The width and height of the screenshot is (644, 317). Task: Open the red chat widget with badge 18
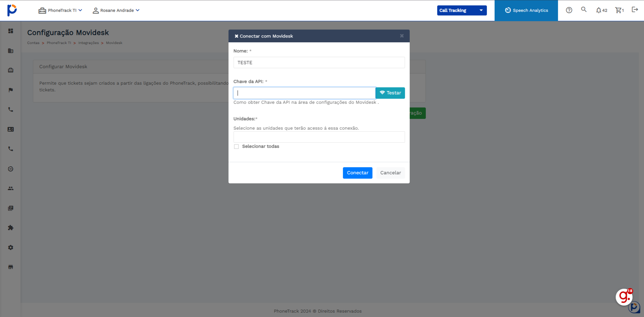[x=624, y=297]
